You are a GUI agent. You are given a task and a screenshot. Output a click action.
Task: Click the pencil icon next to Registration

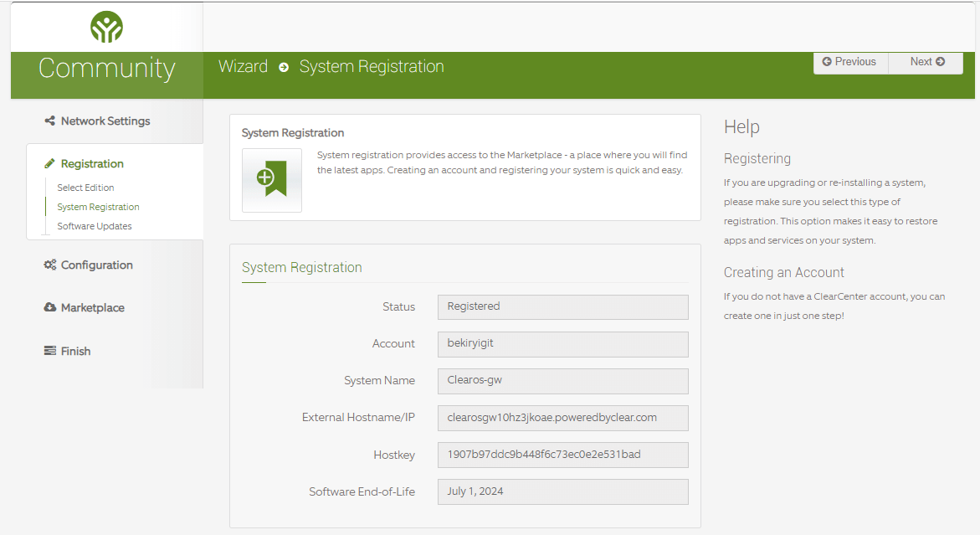click(49, 163)
